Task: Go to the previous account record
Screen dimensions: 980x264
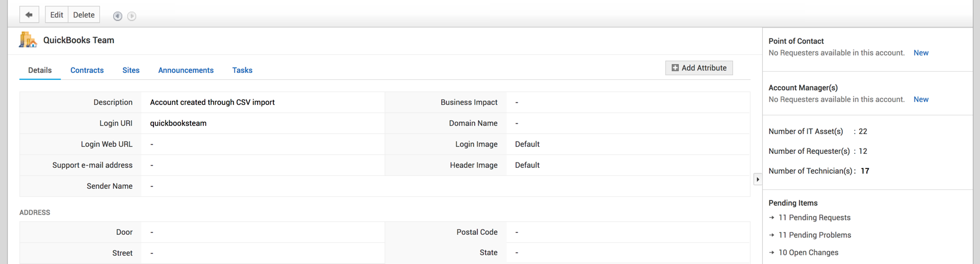Action: click(x=117, y=16)
